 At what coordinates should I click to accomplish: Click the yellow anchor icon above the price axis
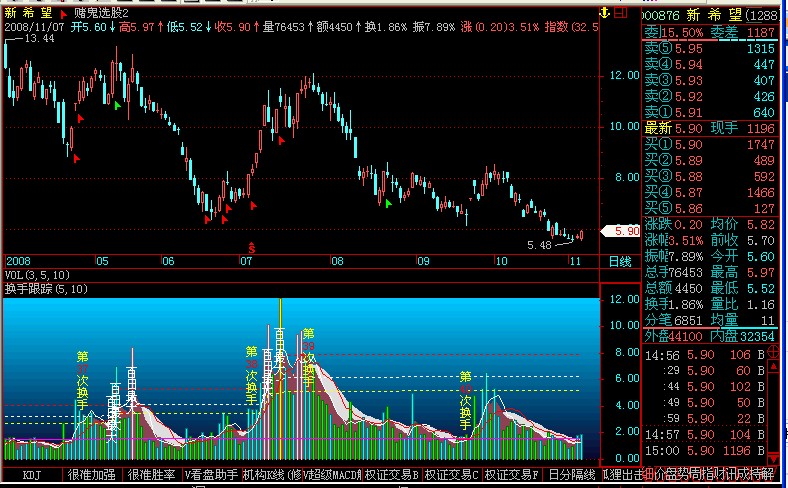pos(605,13)
